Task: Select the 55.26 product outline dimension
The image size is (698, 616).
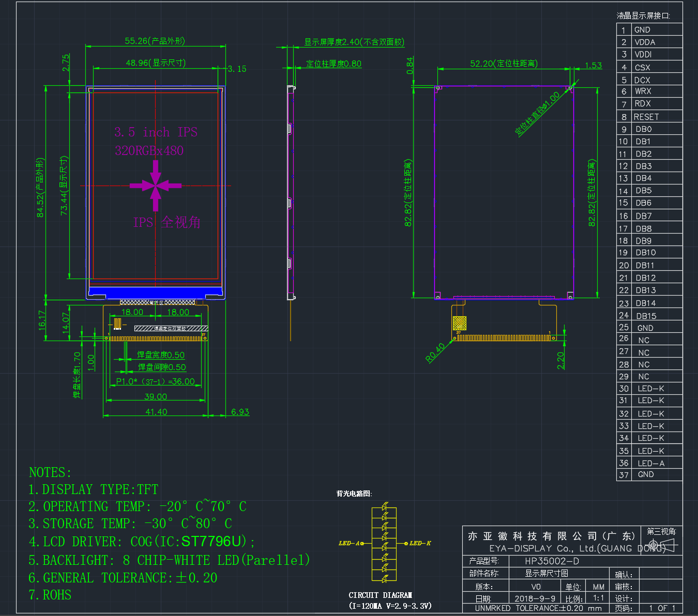Action: click(155, 41)
